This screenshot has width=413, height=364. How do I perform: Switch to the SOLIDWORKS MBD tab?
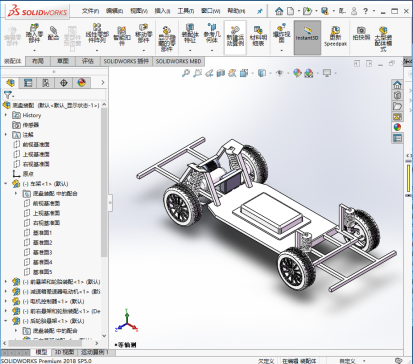178,61
